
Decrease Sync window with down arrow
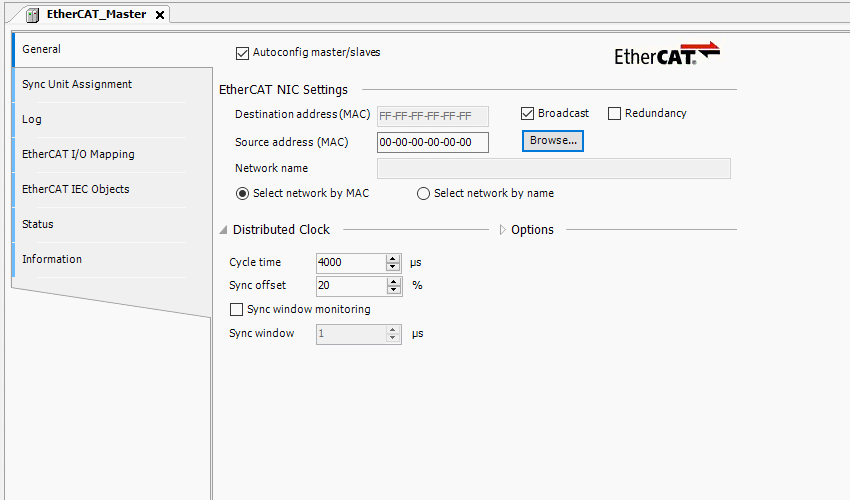coord(393,338)
